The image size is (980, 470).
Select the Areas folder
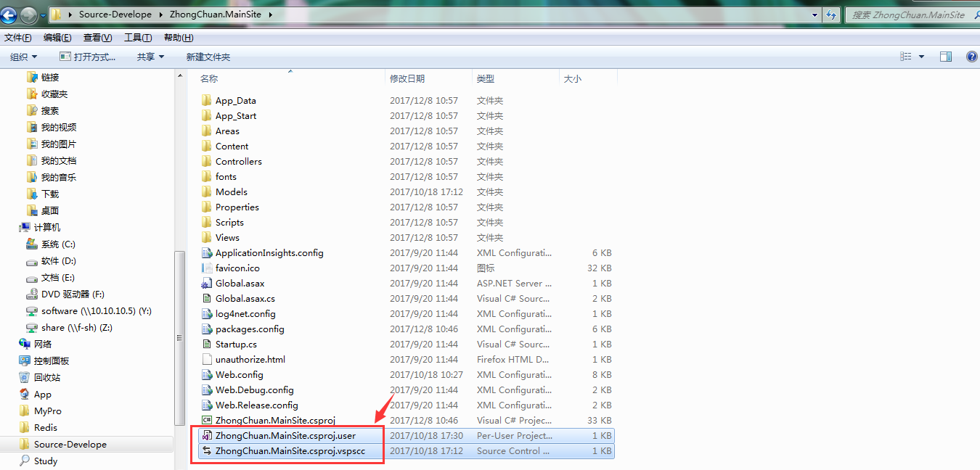[227, 131]
